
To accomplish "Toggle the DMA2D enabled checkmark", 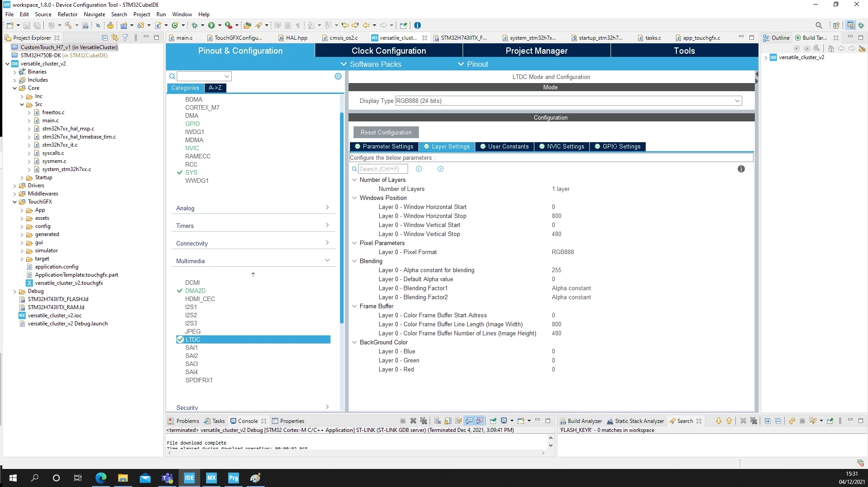I will pos(180,291).
